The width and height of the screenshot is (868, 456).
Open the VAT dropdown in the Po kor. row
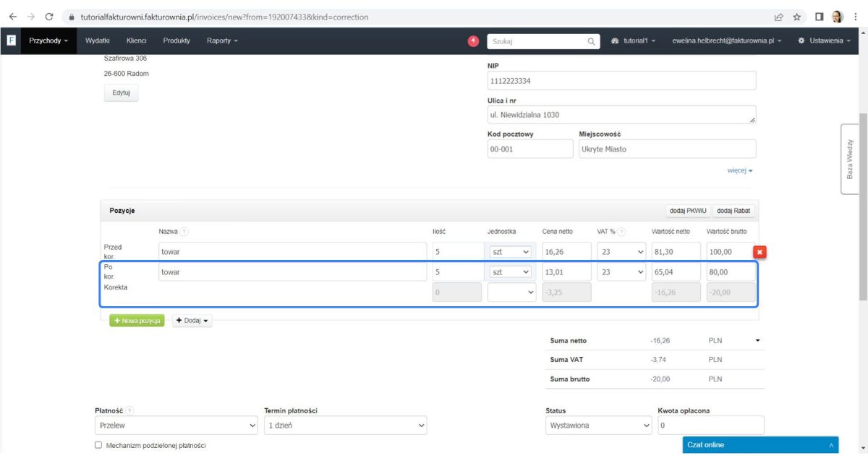621,272
